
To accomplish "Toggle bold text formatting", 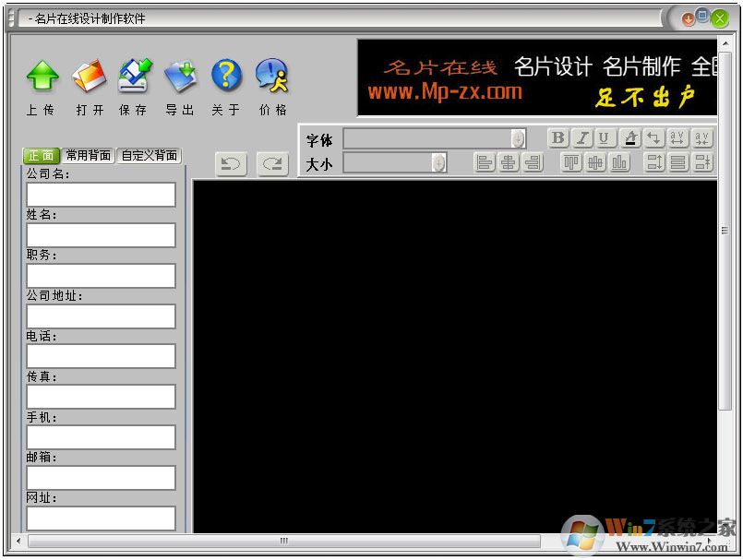I will pyautogui.click(x=557, y=138).
